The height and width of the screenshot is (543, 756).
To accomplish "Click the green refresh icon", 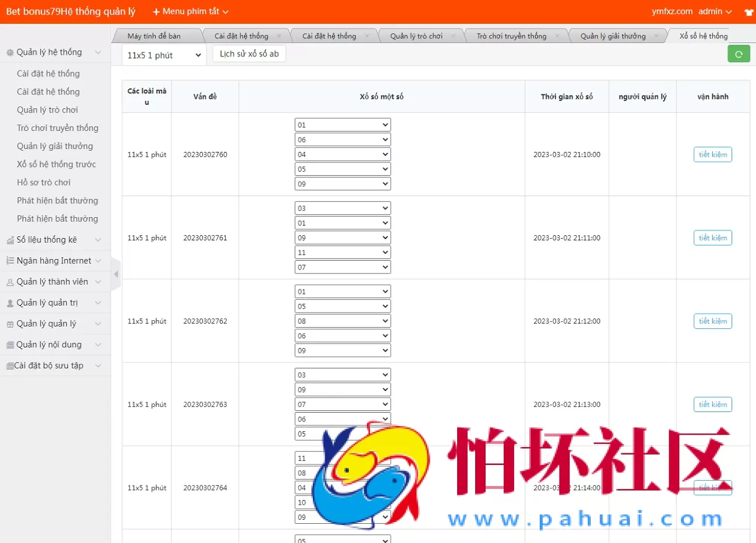I will point(739,53).
